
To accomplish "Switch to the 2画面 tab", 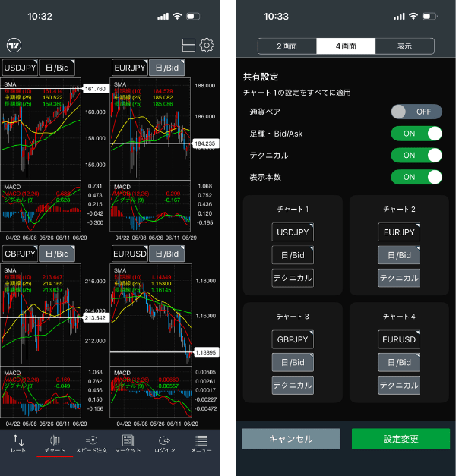I will point(287,46).
